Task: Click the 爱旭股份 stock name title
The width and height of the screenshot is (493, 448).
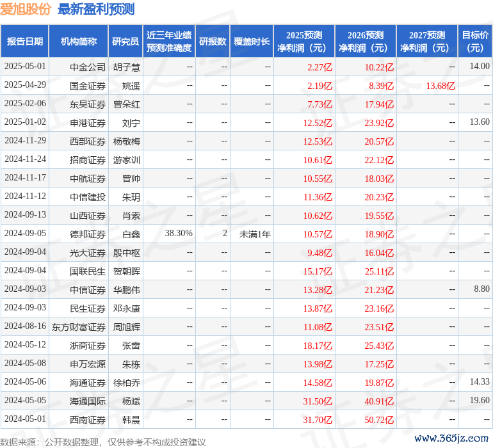Action: point(26,9)
